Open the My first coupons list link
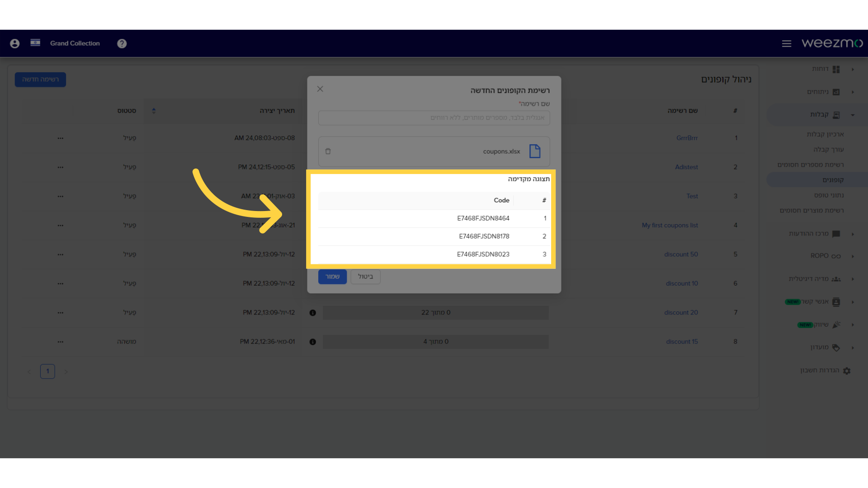Image resolution: width=868 pixels, height=488 pixels. pyautogui.click(x=670, y=225)
